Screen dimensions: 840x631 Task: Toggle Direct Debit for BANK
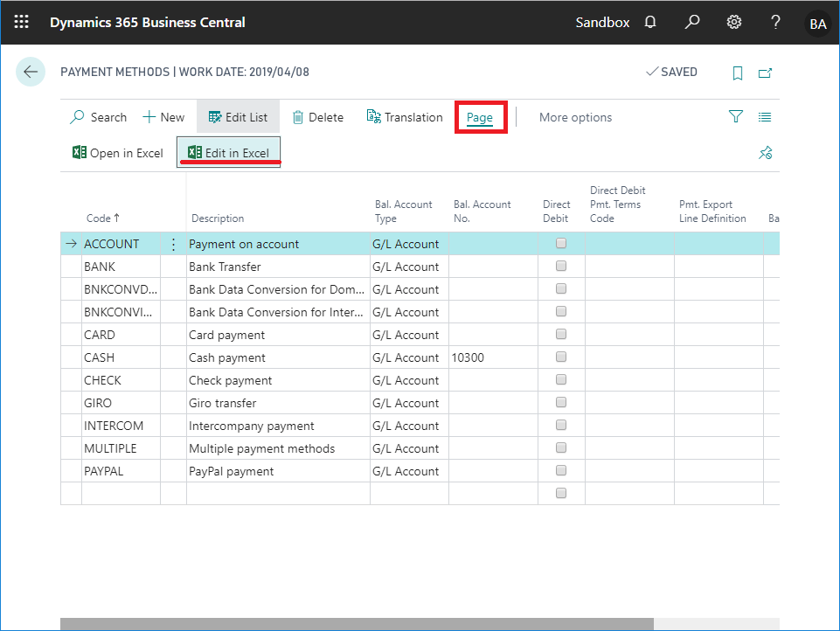[x=561, y=267]
